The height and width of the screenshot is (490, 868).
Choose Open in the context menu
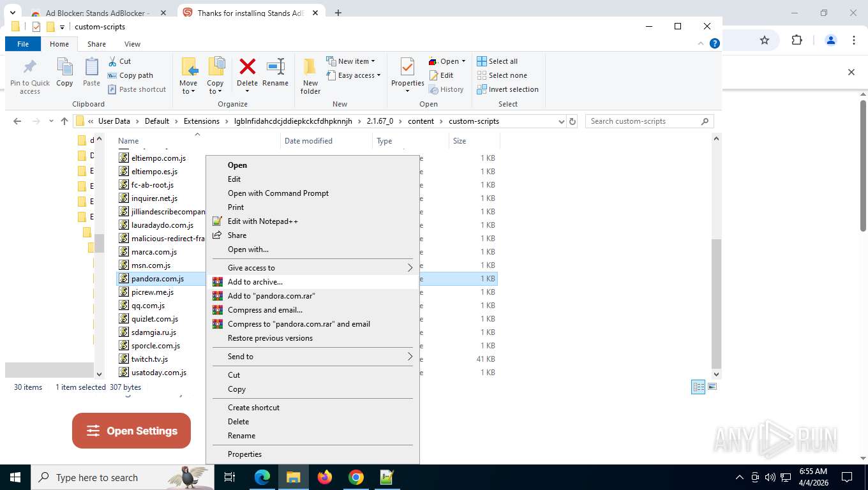(x=313, y=165)
